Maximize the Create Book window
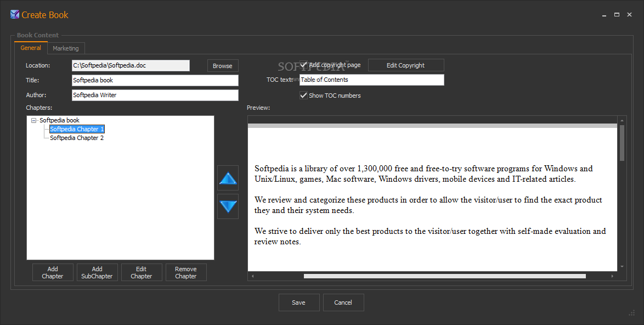This screenshot has height=325, width=644. click(617, 15)
